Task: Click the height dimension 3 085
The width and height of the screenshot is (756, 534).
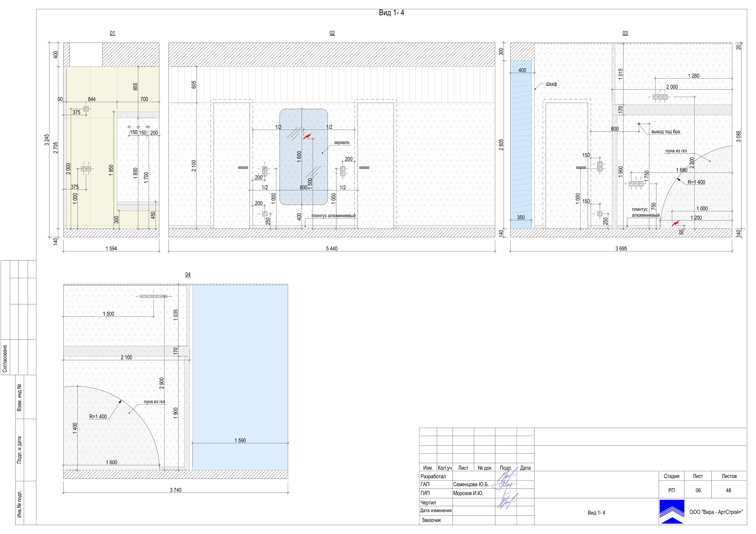Action: (x=739, y=136)
